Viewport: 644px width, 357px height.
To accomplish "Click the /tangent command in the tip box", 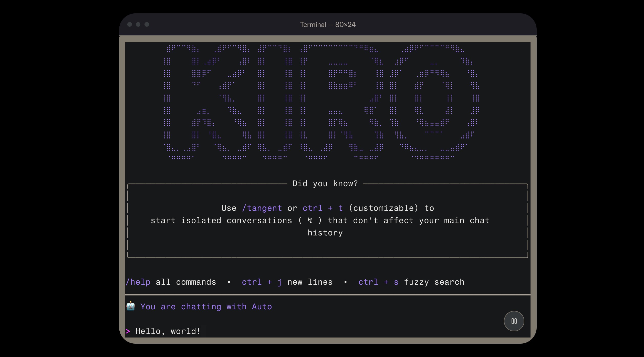I will [262, 208].
